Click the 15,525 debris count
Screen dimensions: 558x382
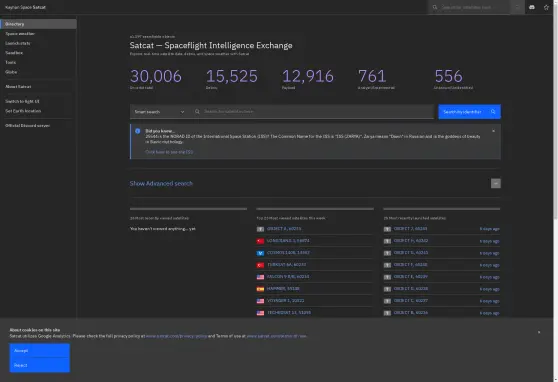(x=232, y=76)
